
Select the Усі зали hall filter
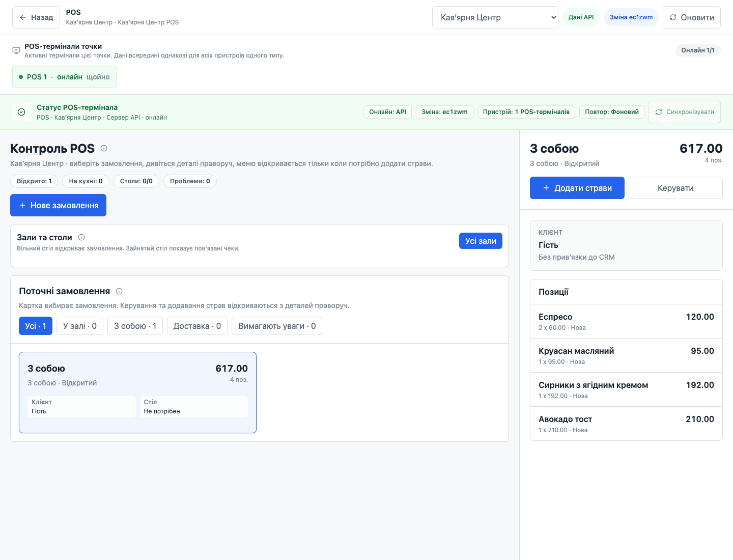pos(481,241)
